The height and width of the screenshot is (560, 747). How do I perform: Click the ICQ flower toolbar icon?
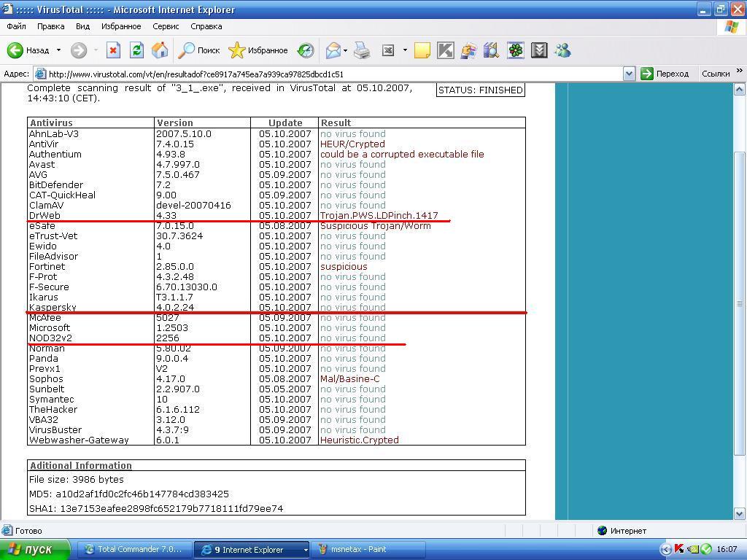(516, 50)
